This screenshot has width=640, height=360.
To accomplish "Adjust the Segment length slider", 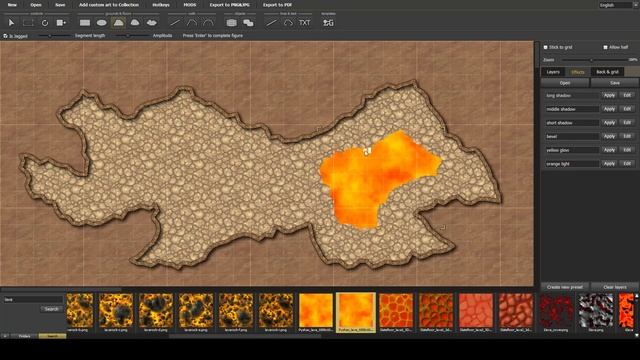I will point(54,36).
